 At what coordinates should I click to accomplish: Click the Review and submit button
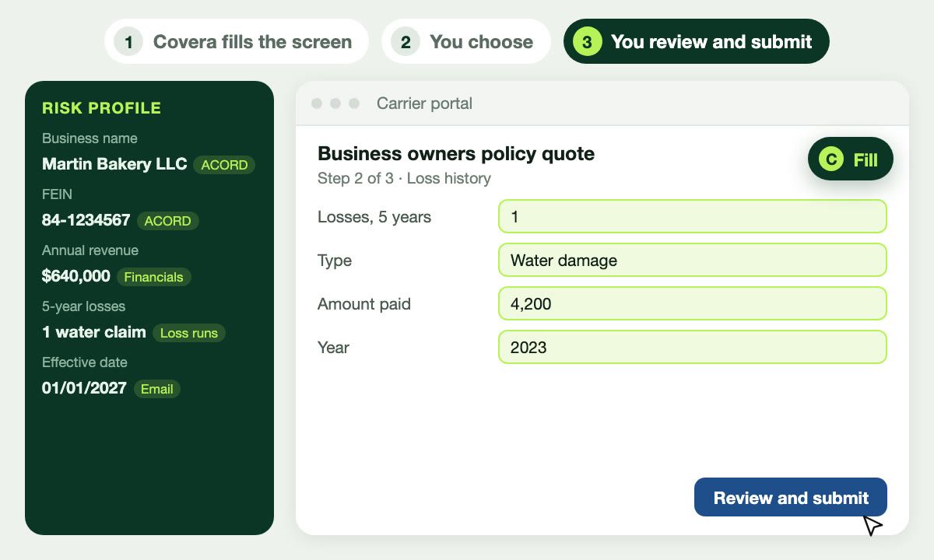(791, 498)
